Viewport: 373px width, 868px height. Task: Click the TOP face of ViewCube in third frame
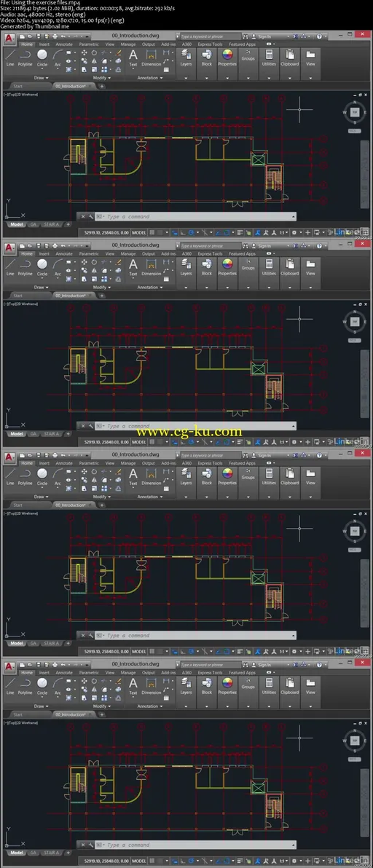[x=355, y=532]
